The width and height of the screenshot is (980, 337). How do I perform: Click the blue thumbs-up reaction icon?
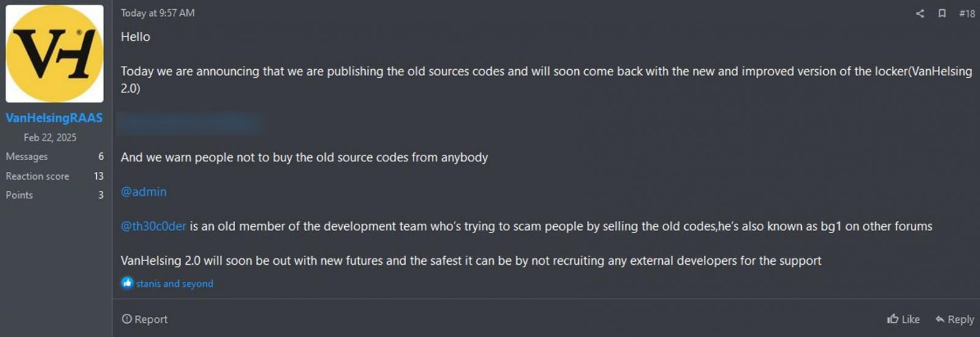[127, 283]
